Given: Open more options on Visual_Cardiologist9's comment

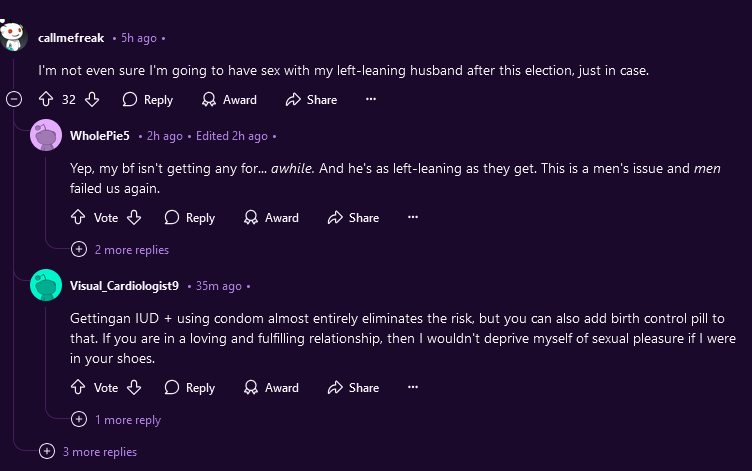Looking at the screenshot, I should (x=413, y=387).
